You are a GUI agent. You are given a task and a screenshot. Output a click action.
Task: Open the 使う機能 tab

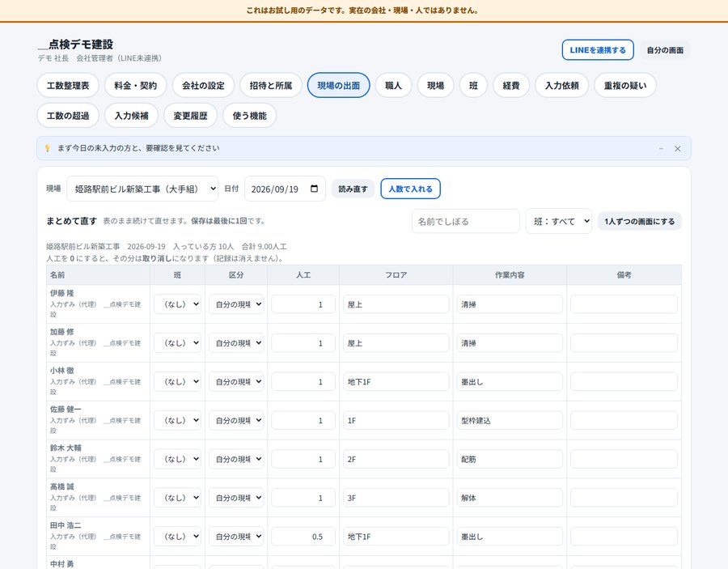(x=250, y=116)
